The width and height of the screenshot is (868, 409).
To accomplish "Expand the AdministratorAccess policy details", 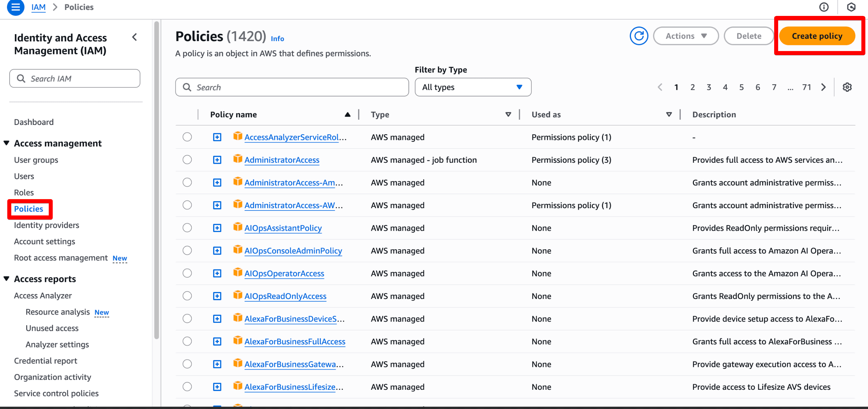I will 217,160.
